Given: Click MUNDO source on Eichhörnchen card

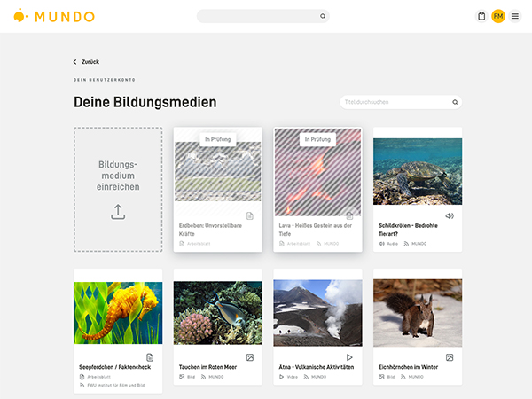Looking at the screenshot, I should coord(416,377).
